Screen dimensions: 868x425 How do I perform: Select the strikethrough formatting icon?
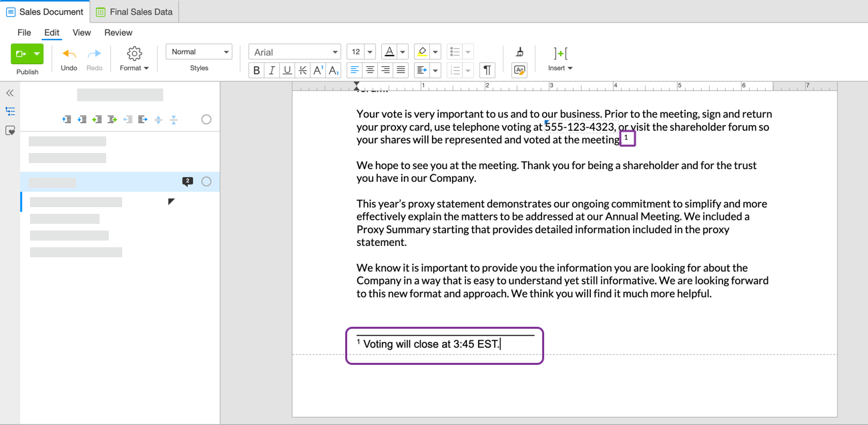[x=302, y=69]
